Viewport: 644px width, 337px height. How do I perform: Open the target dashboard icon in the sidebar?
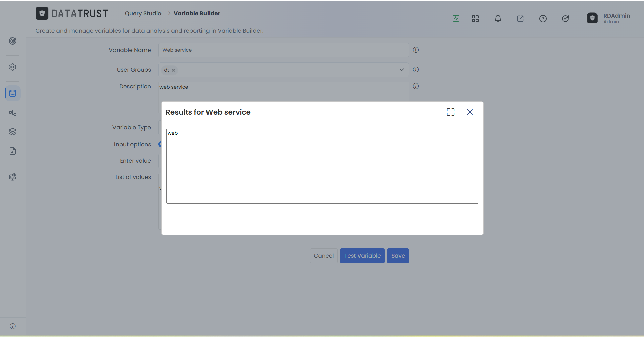(13, 41)
